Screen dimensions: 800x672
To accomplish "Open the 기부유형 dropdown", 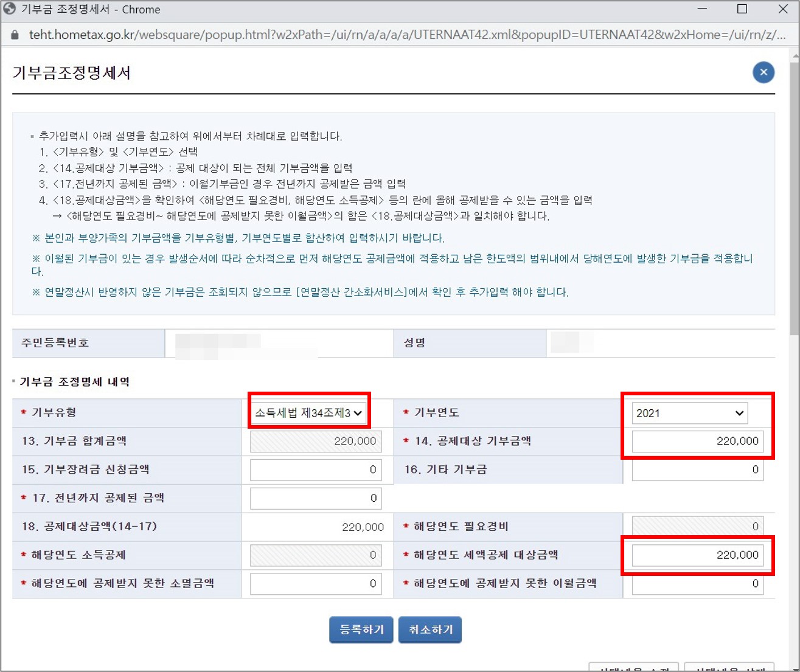I will [309, 413].
